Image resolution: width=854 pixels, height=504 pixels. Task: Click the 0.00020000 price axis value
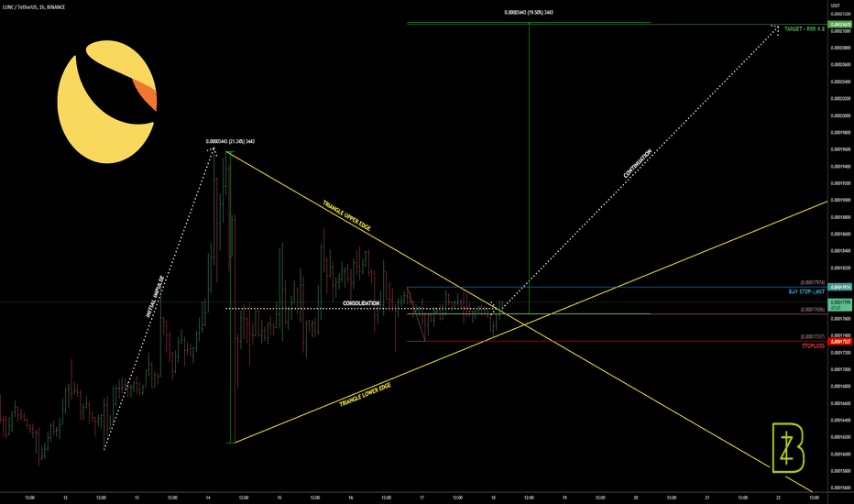pyautogui.click(x=841, y=115)
